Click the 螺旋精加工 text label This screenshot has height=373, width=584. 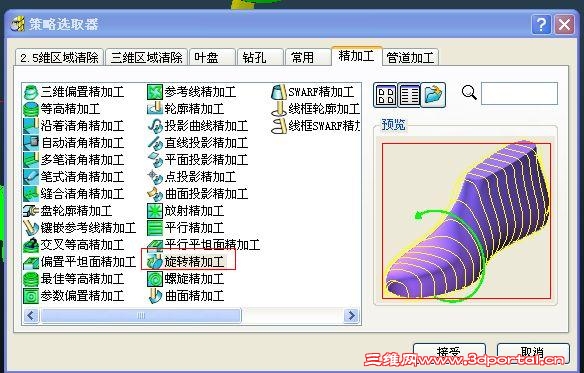[x=194, y=279]
